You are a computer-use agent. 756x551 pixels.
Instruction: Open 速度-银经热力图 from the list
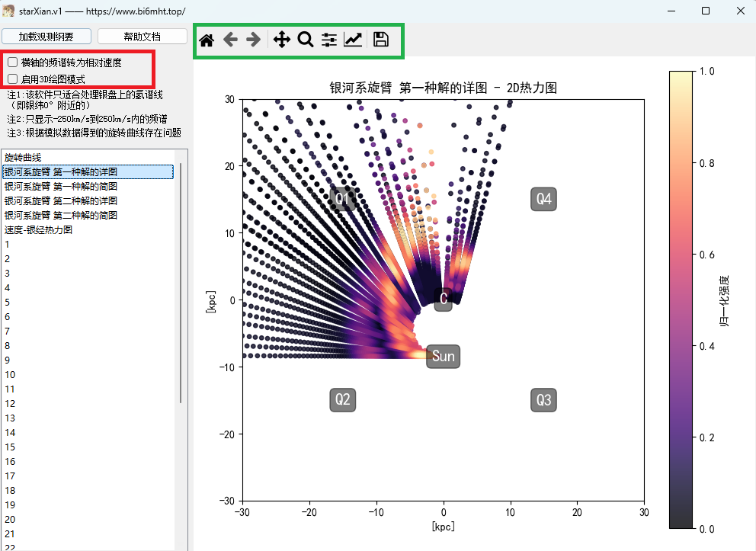click(x=38, y=230)
